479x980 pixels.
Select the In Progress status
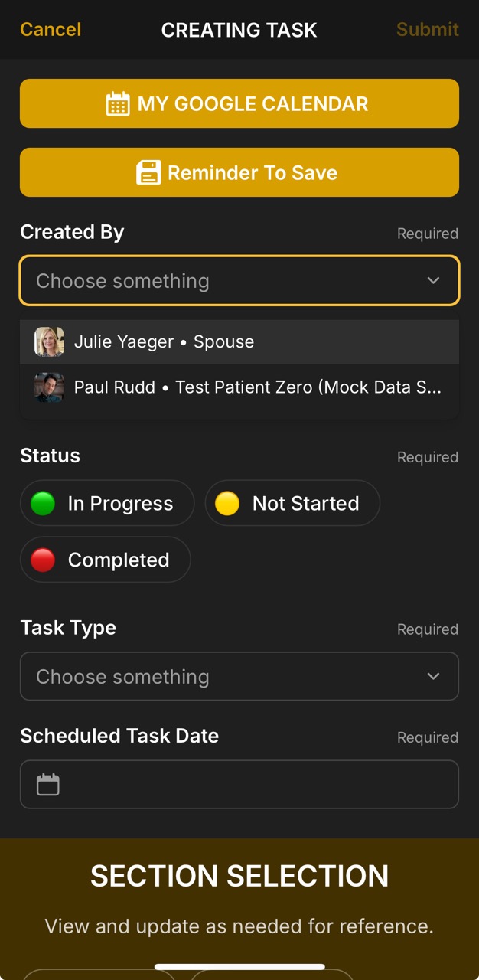click(107, 503)
